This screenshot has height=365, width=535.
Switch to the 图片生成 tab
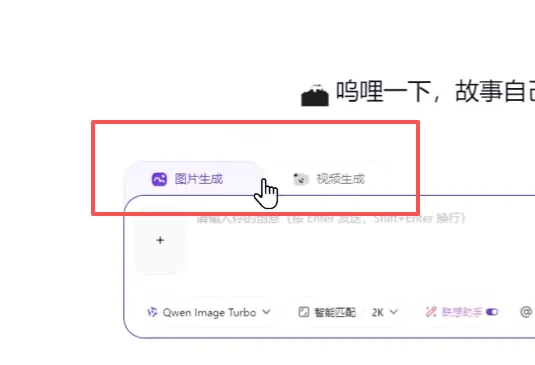[x=193, y=179]
